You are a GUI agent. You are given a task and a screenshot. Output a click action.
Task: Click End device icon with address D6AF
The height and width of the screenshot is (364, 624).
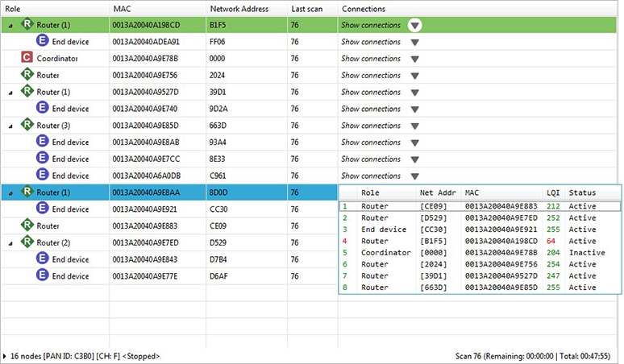[x=42, y=275]
